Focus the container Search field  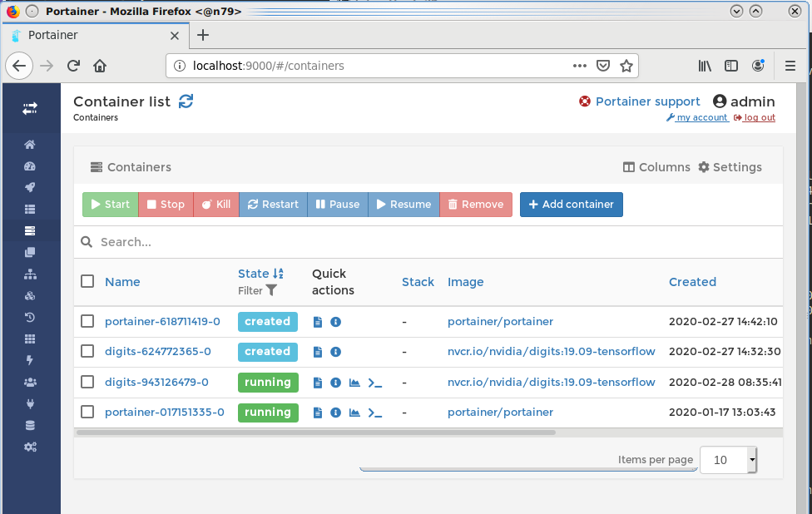[x=428, y=242]
